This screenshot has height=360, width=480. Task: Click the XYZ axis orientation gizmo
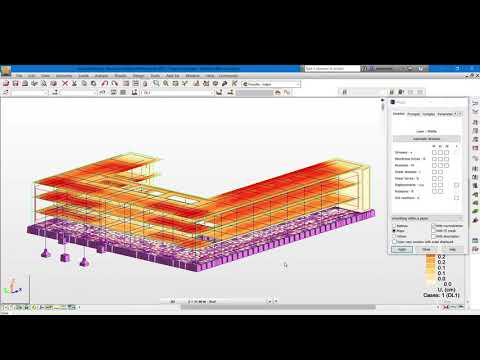click(x=13, y=287)
